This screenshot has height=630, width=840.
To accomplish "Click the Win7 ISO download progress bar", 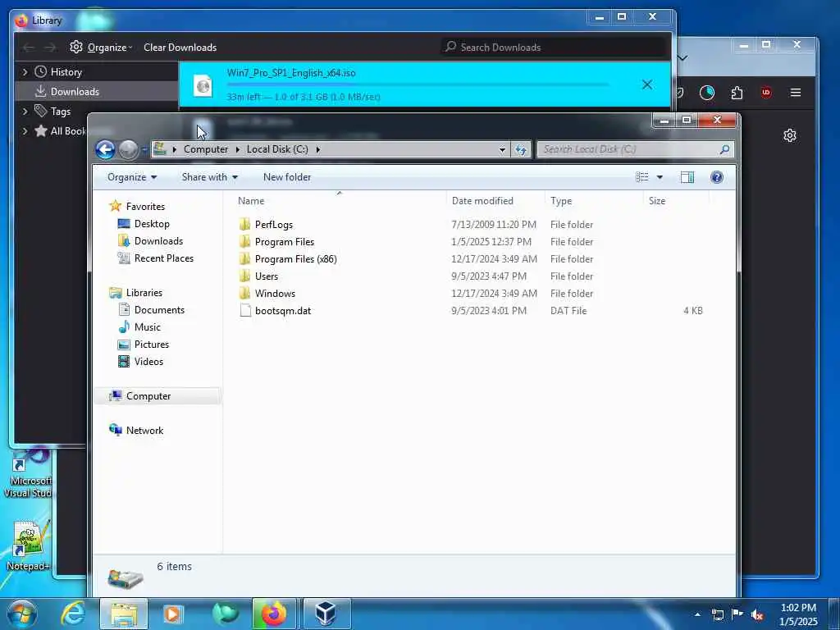I will click(418, 84).
